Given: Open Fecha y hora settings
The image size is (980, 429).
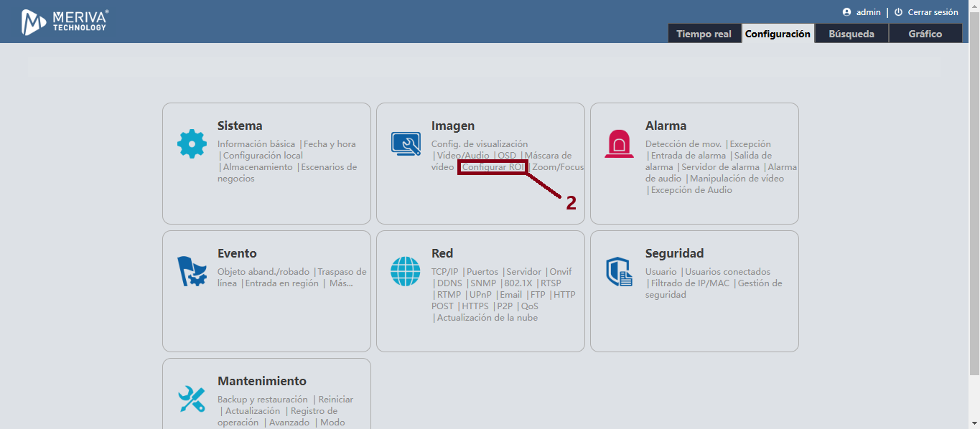Looking at the screenshot, I should pyautogui.click(x=330, y=144).
